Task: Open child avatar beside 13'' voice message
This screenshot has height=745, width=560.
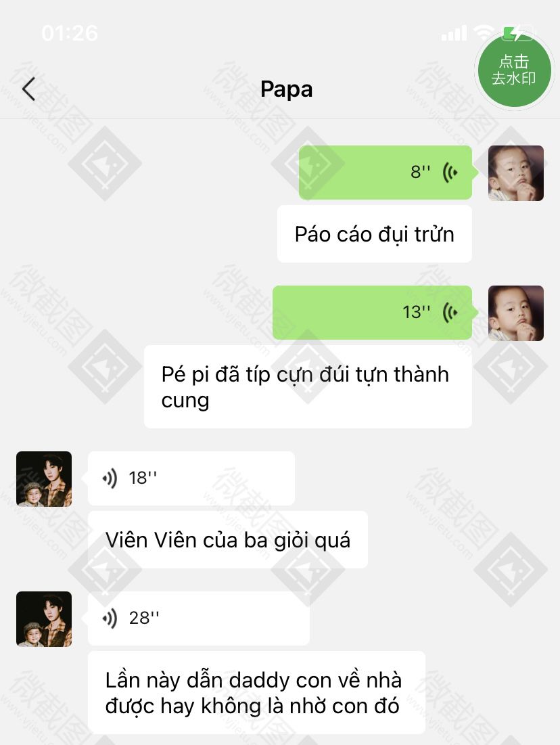Action: 516,313
